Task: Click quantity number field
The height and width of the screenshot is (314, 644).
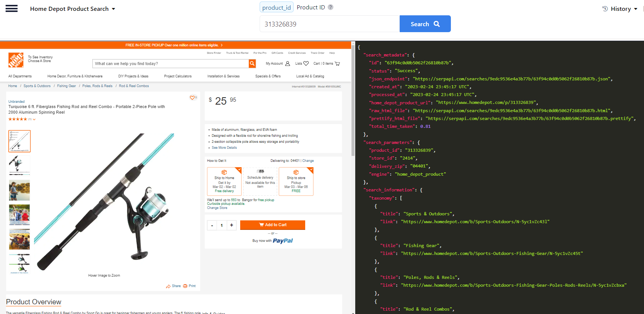Action: [x=222, y=225]
